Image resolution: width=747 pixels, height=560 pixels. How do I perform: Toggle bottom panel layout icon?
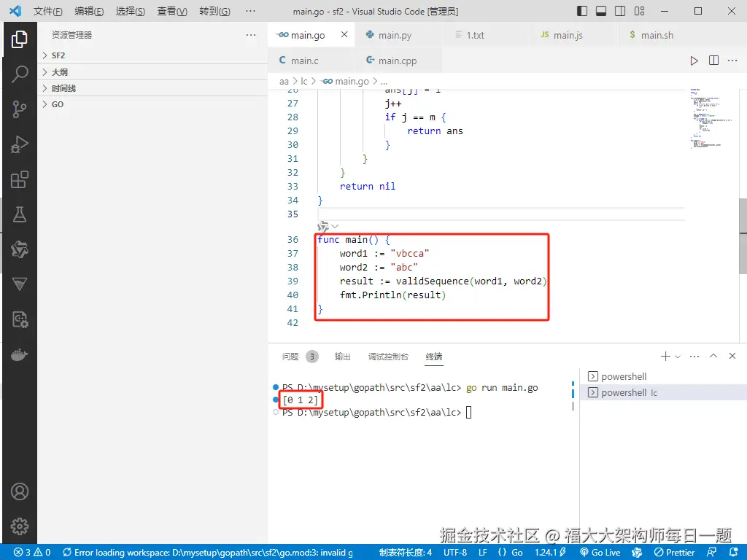coord(601,11)
